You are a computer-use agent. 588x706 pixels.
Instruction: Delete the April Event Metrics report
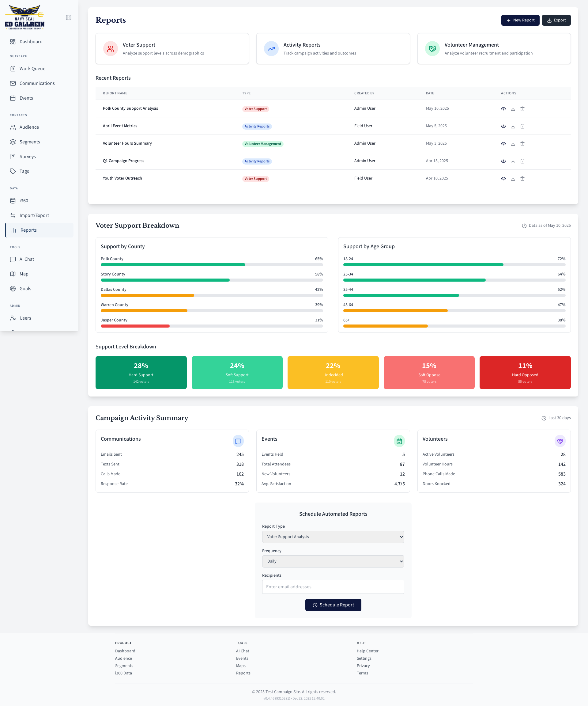click(x=522, y=127)
